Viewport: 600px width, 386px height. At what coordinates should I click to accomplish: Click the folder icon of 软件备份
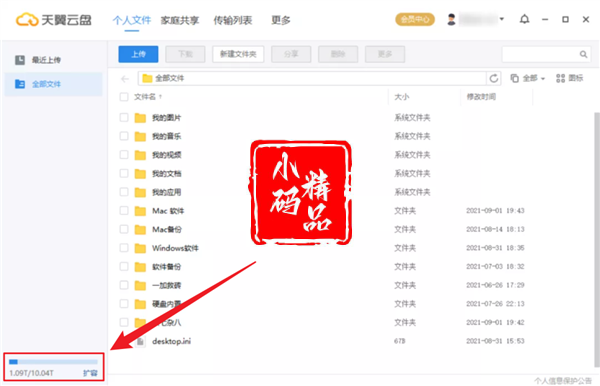140,267
